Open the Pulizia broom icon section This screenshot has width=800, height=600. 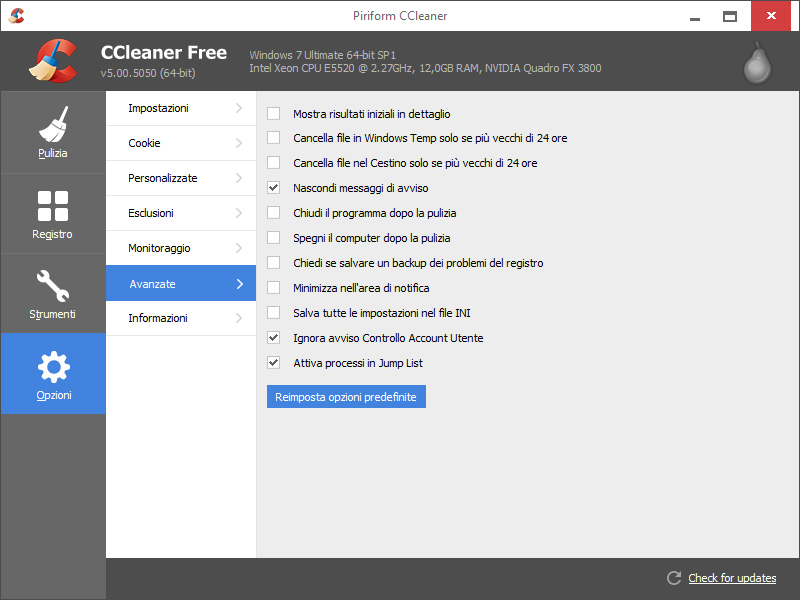pyautogui.click(x=53, y=125)
